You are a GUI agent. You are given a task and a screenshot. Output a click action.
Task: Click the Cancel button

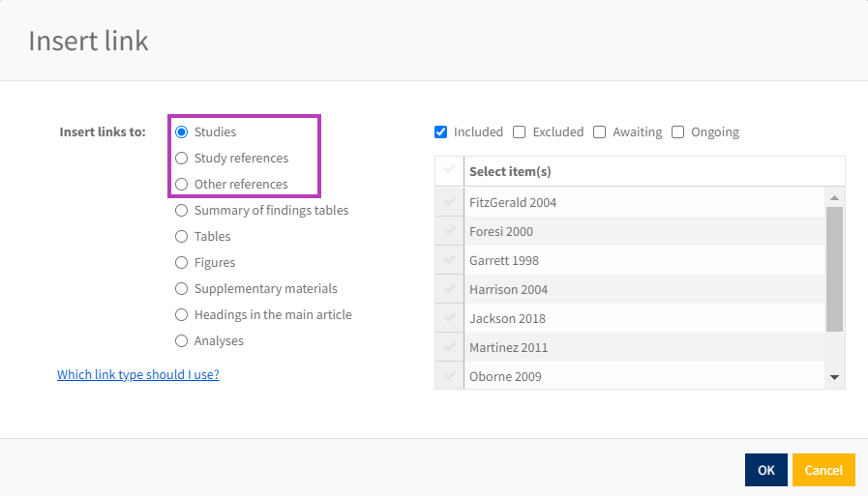(x=823, y=470)
